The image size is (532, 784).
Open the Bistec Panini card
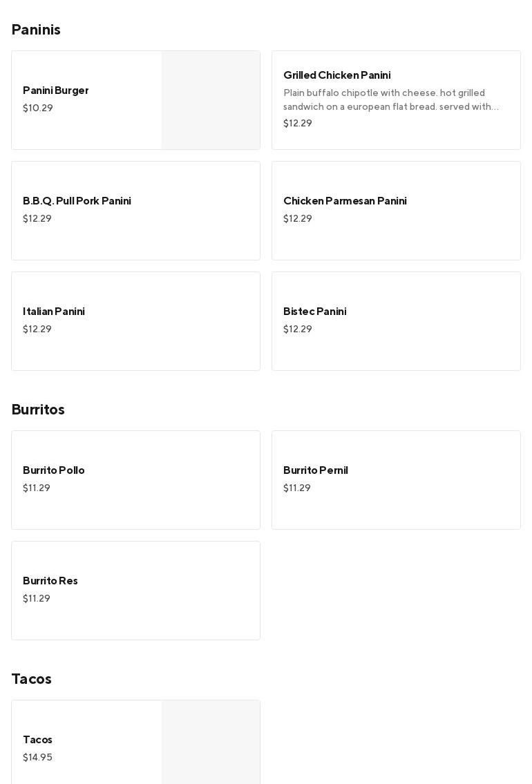point(396,321)
